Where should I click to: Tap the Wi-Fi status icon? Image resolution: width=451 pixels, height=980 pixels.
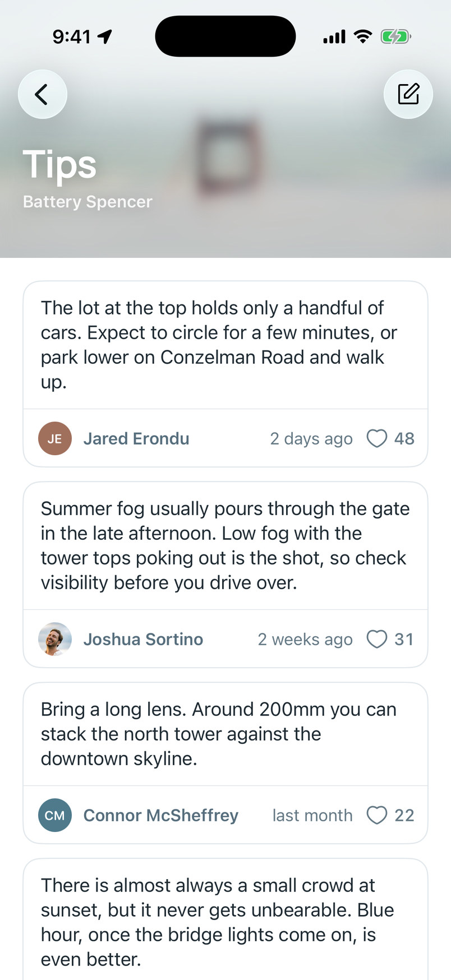pyautogui.click(x=363, y=37)
